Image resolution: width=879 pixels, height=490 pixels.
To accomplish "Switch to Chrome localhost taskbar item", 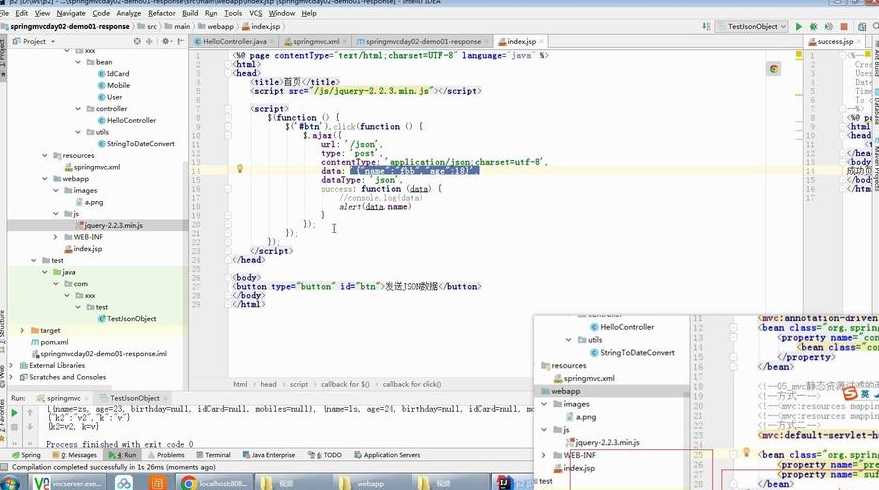I will [x=215, y=483].
